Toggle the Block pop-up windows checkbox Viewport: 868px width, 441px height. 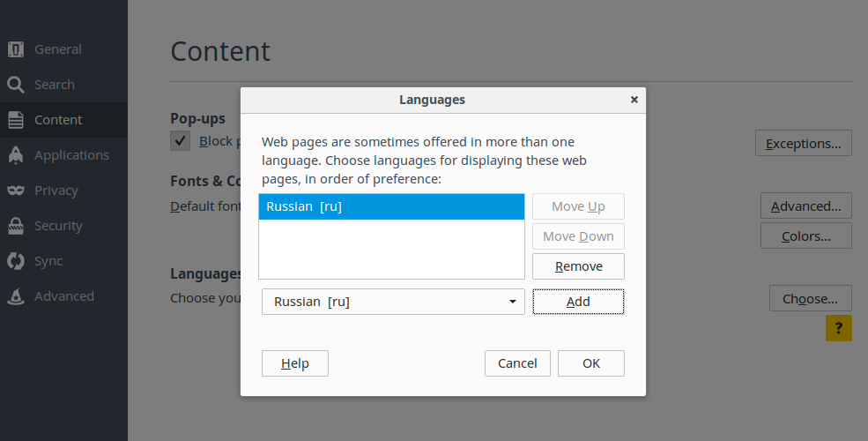(x=181, y=141)
